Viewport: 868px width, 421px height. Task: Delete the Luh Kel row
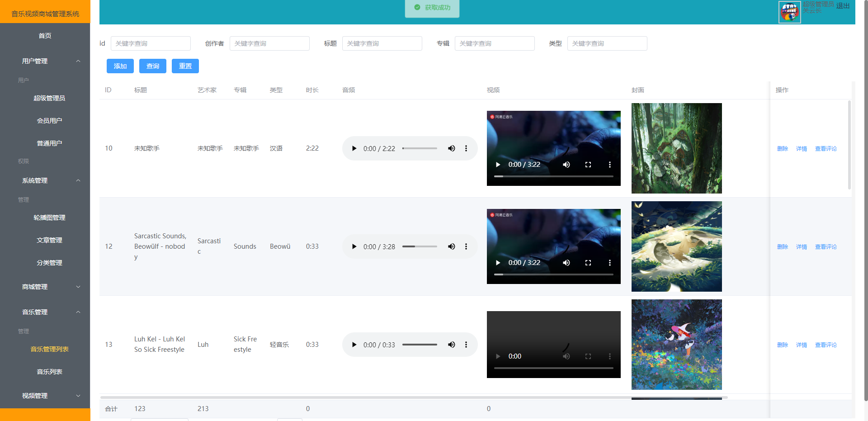783,345
